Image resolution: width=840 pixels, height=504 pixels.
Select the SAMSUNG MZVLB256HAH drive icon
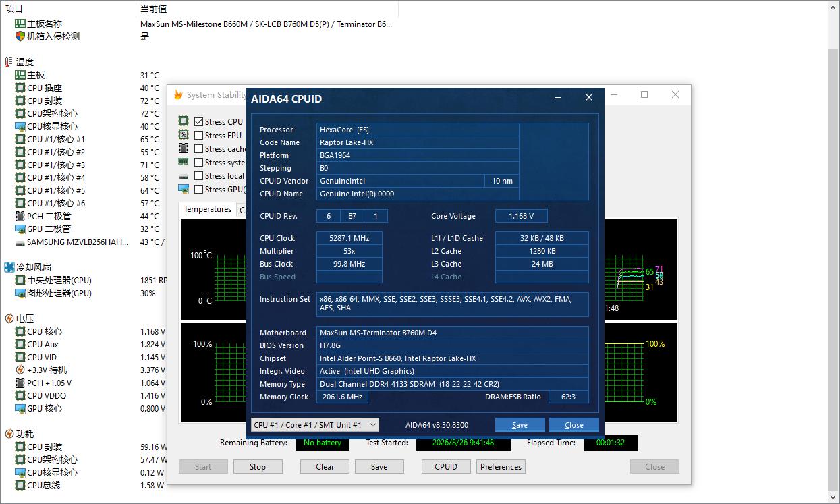click(20, 242)
